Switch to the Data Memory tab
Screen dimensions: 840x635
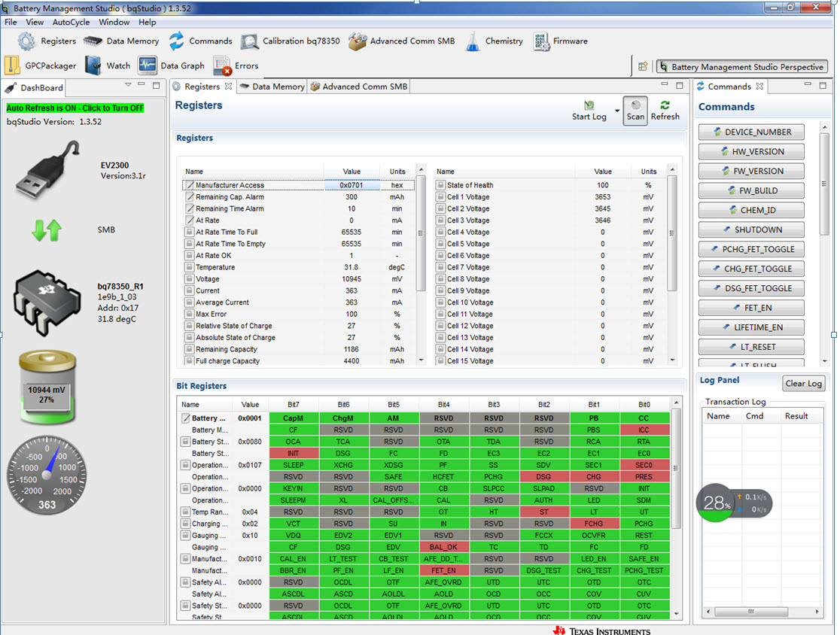[x=272, y=87]
